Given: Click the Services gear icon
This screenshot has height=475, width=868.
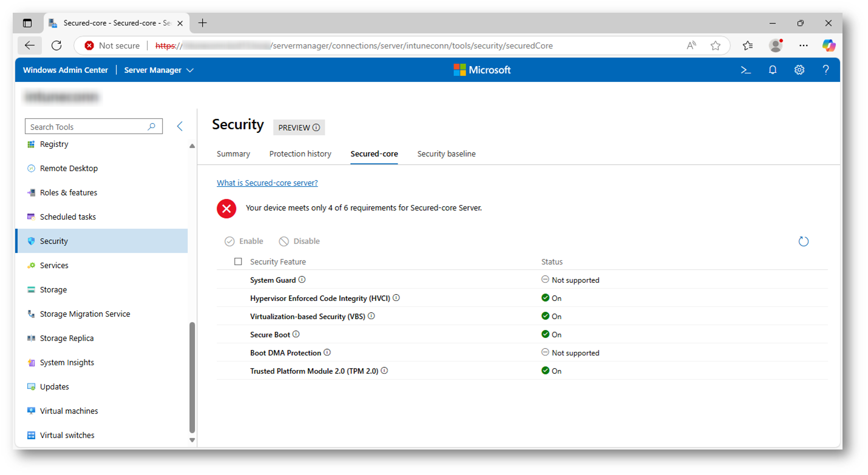Looking at the screenshot, I should (31, 266).
